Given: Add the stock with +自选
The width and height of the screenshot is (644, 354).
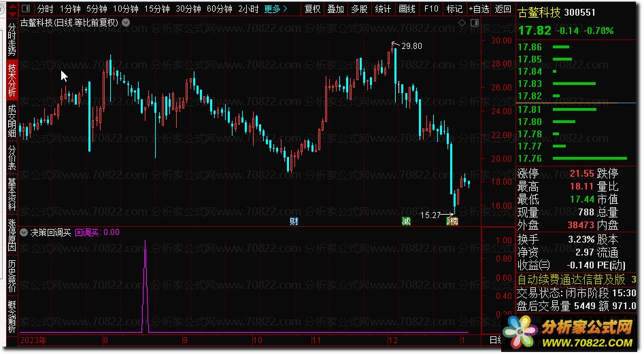Looking at the screenshot, I should 479,9.
